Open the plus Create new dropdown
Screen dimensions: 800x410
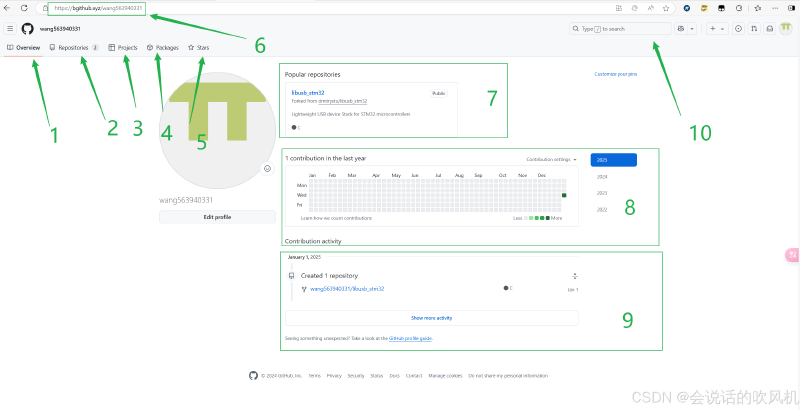click(717, 29)
